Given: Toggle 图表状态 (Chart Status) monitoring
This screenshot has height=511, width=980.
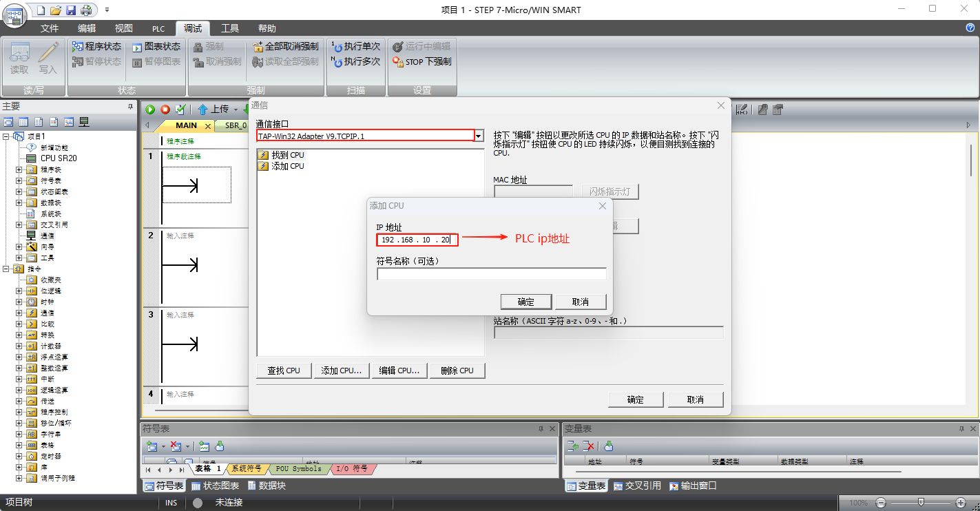Looking at the screenshot, I should [156, 46].
